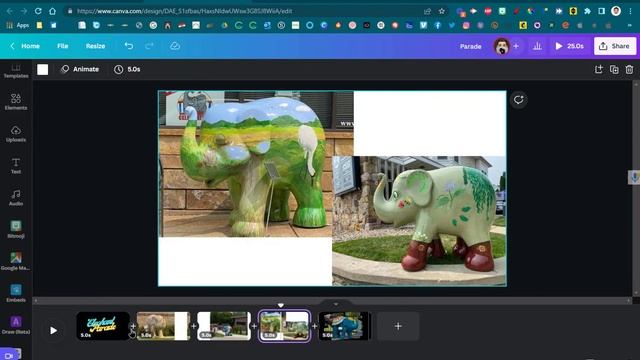Open the Text sidebar panel

[16, 166]
